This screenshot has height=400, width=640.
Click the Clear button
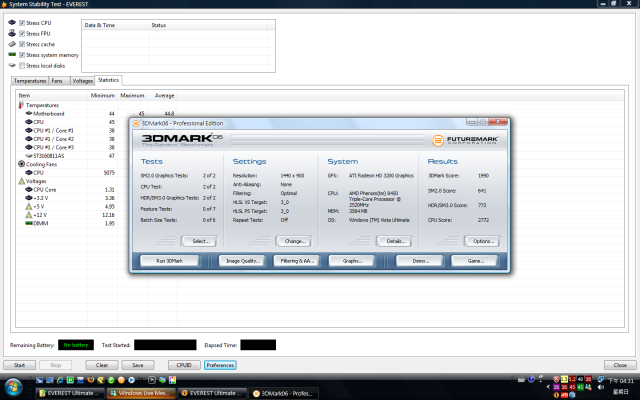pos(102,365)
